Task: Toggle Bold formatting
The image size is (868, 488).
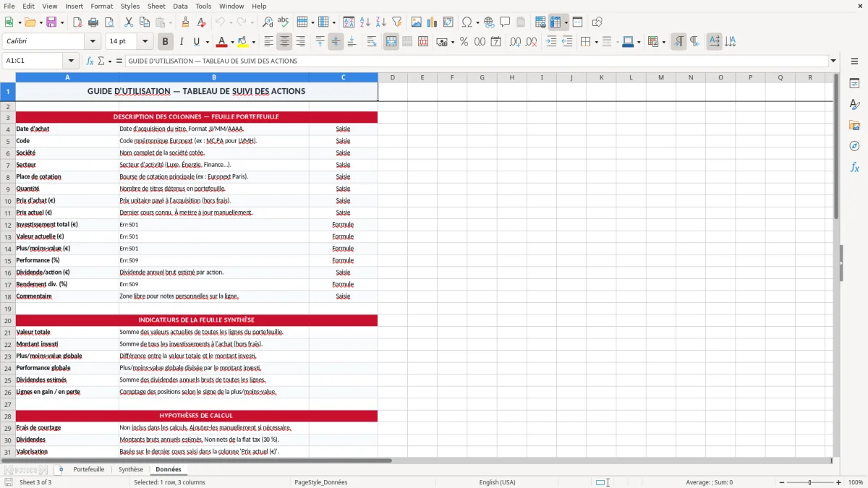Action: pyautogui.click(x=166, y=42)
